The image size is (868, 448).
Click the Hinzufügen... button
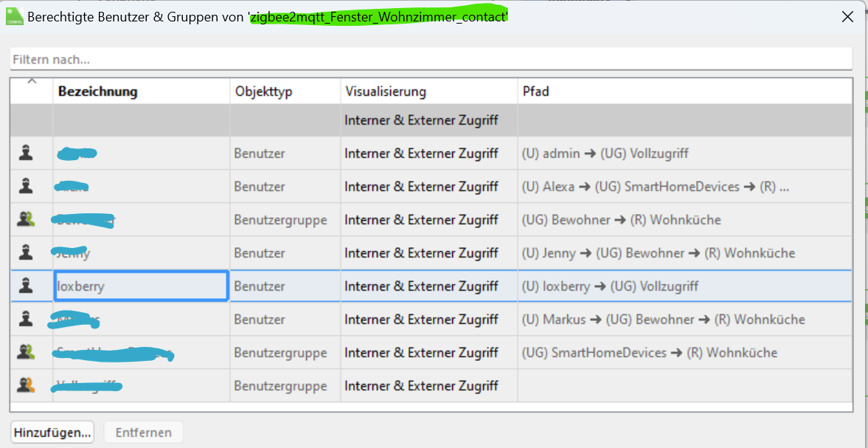[52, 433]
